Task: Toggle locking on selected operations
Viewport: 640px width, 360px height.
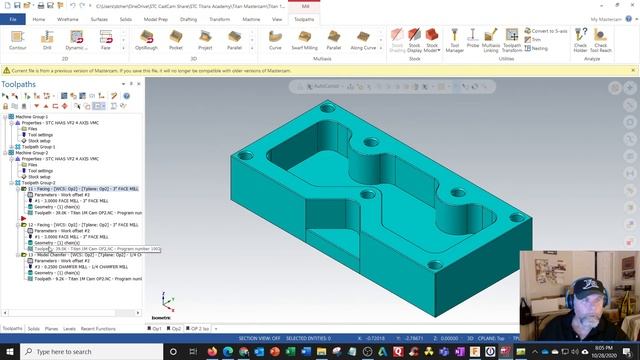Action: pyautogui.click(x=5, y=106)
